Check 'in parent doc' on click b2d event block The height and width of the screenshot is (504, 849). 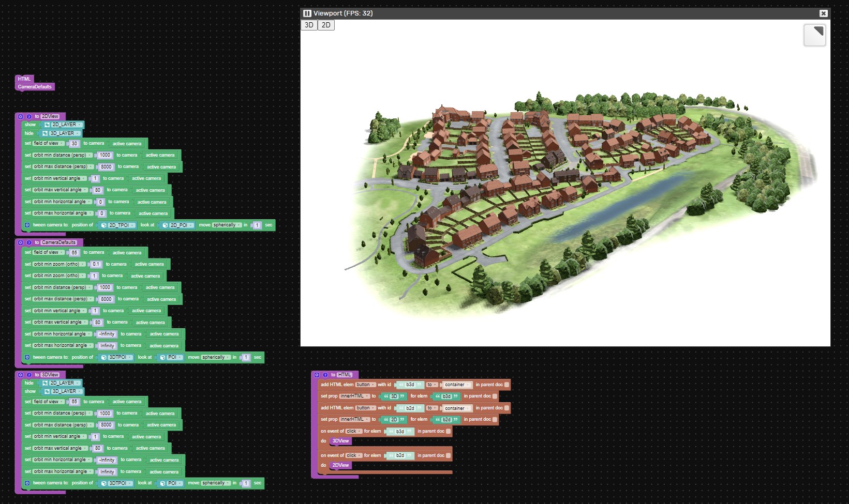tap(449, 455)
